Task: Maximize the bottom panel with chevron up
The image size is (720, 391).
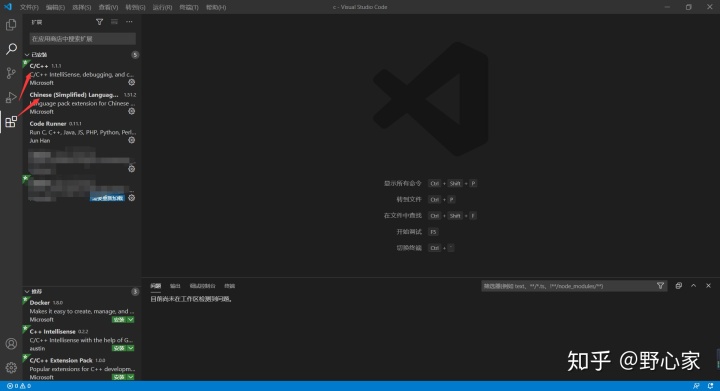Action: (693, 286)
